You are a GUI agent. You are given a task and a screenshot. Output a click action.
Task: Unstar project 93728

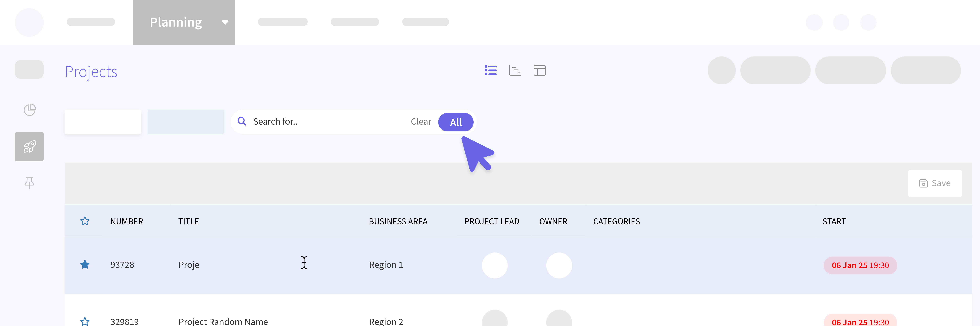[85, 264]
